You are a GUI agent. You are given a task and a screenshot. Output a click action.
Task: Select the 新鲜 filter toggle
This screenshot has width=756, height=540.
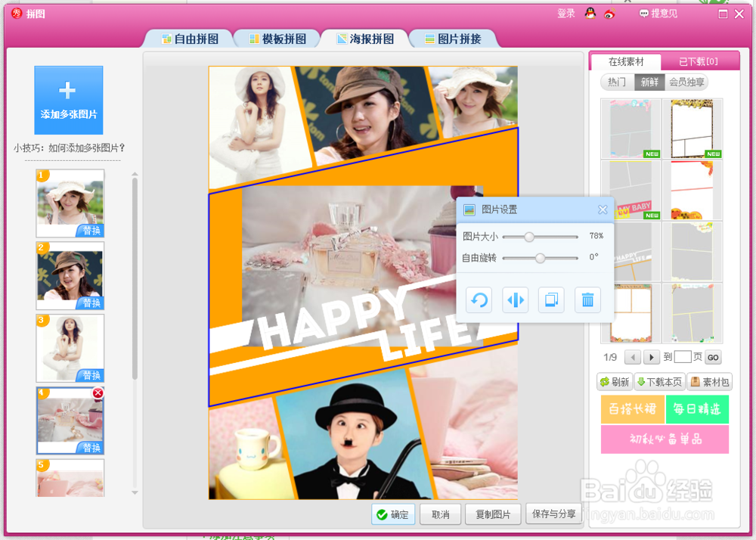pos(649,82)
